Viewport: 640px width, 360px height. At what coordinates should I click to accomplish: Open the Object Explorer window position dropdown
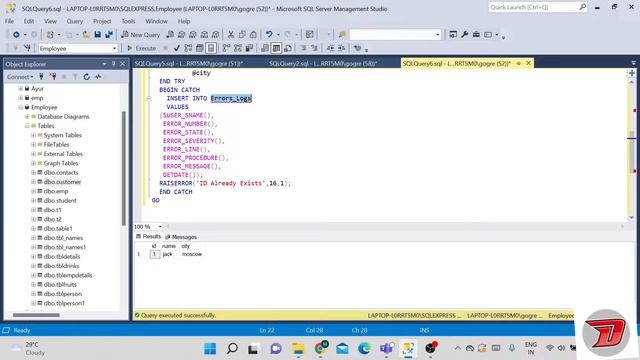104,64
